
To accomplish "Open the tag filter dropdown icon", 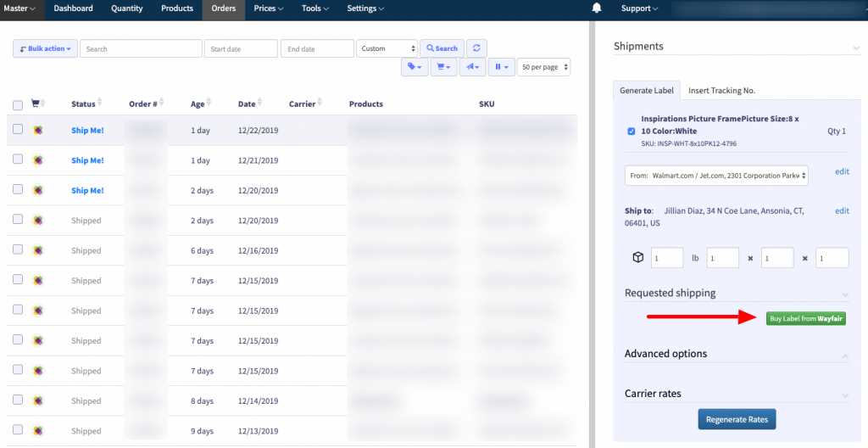I will click(415, 66).
